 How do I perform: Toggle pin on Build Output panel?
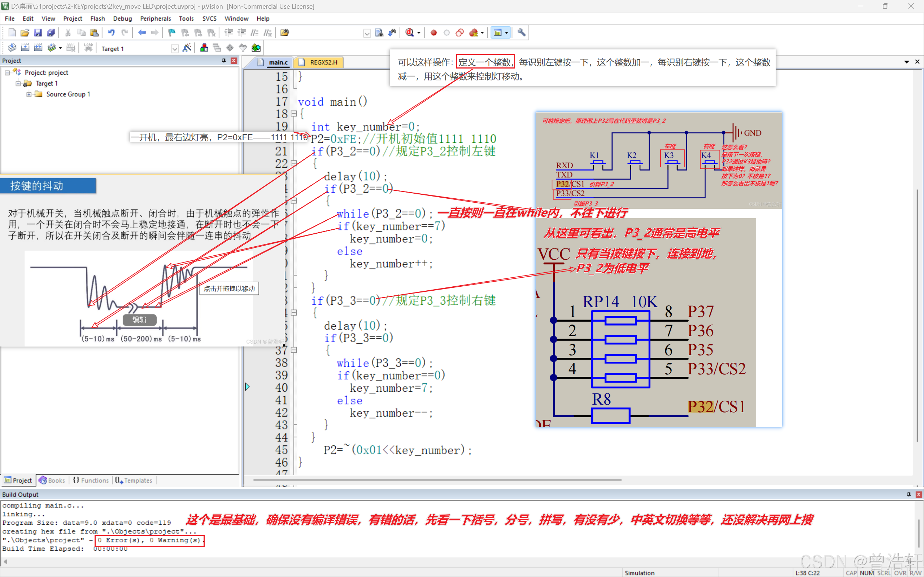pos(909,494)
